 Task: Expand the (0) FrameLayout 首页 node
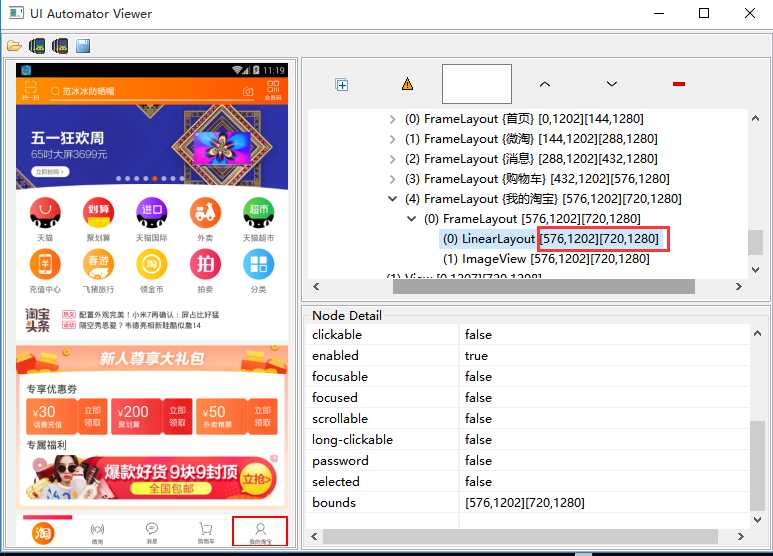click(392, 119)
